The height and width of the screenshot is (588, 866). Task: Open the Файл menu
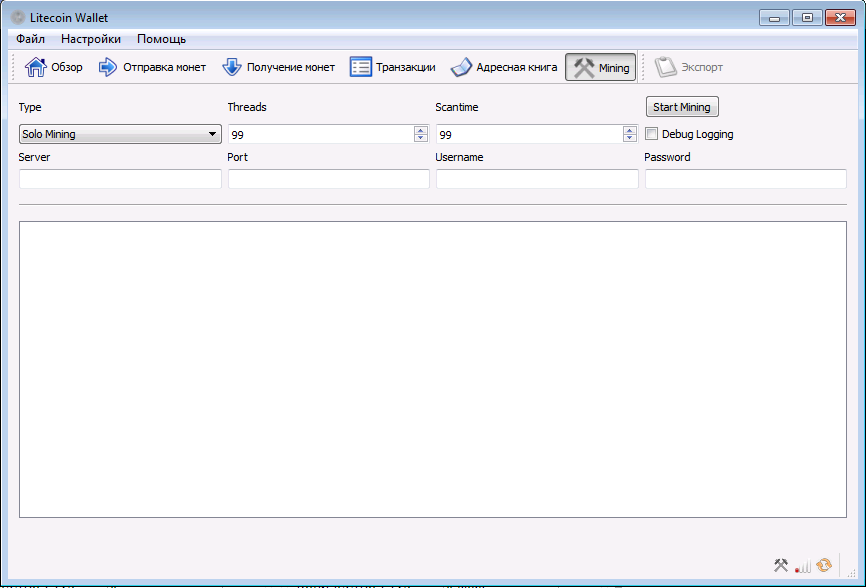[x=30, y=39]
